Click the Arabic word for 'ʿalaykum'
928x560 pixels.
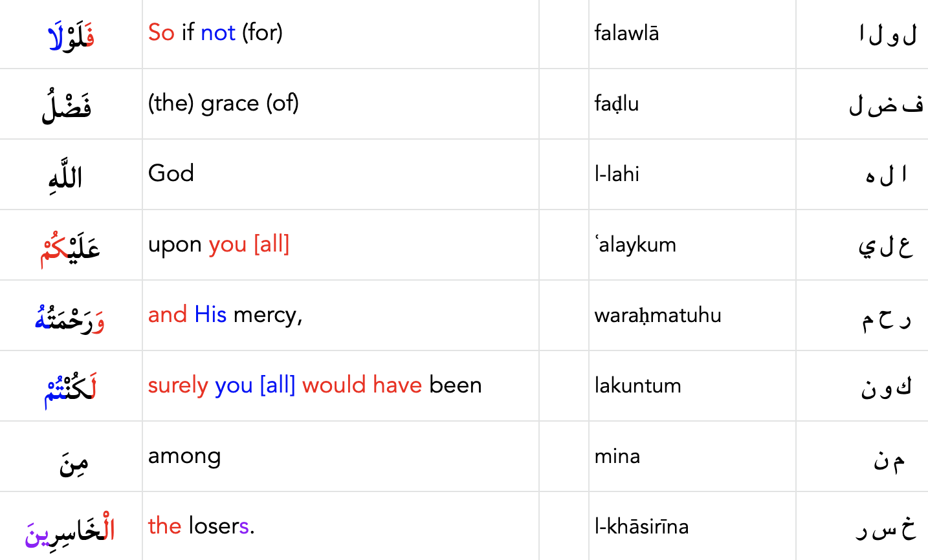[71, 248]
